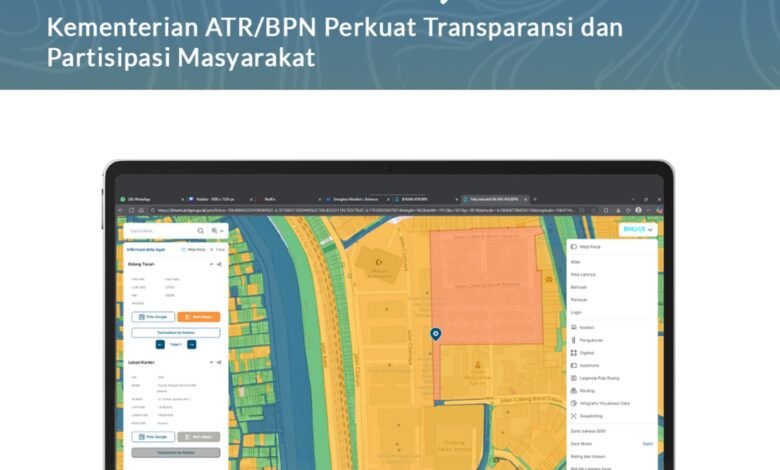The image size is (780, 470).
Task: Collapse the Bidang Tanah section
Action: pos(211,264)
